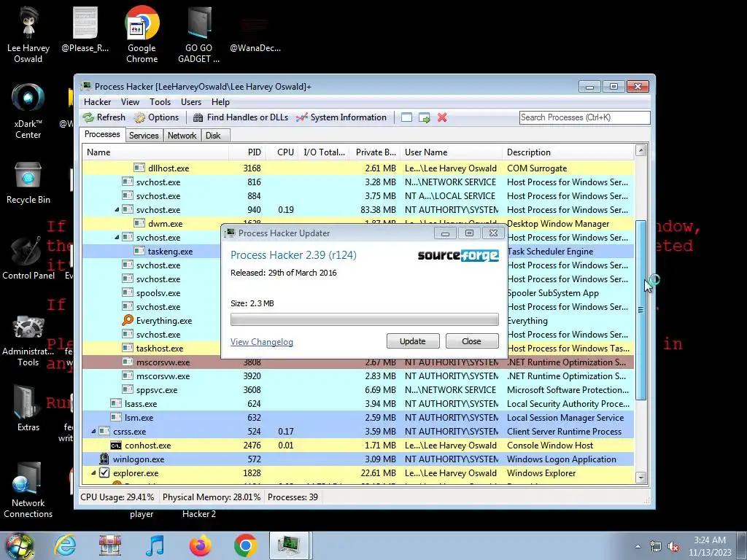Viewport: 747px width, 560px height.
Task: Click the explorer.exe icon
Action: point(104,472)
